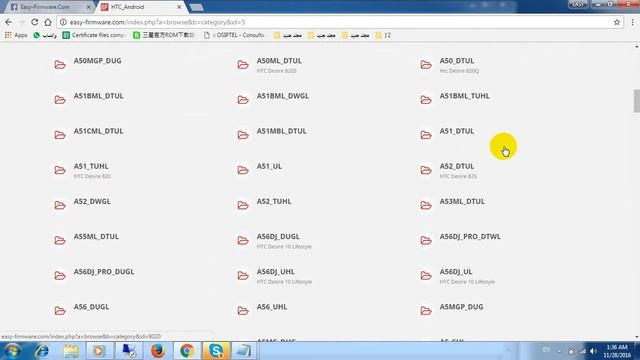Click folder icon beside A53ML_DTUL
Screen dimensions: 640x360
point(426,205)
